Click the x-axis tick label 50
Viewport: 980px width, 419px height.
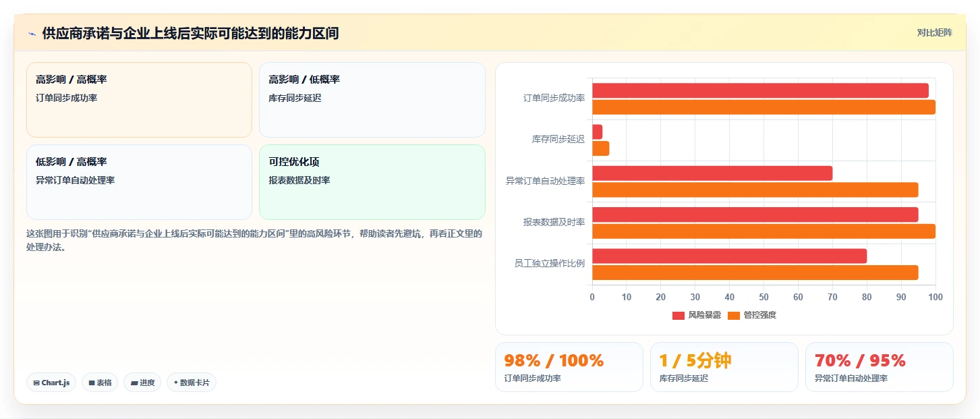(763, 297)
